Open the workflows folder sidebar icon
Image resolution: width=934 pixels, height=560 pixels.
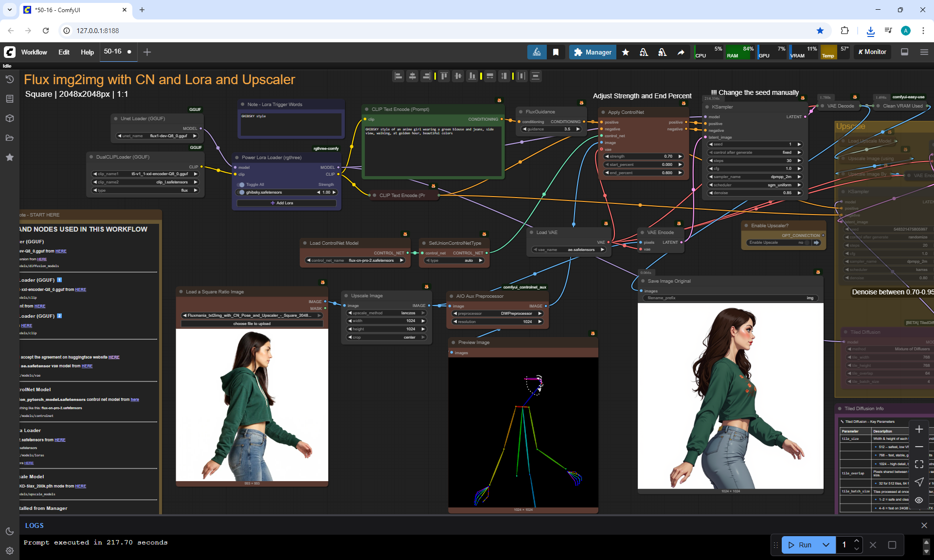coord(9,138)
